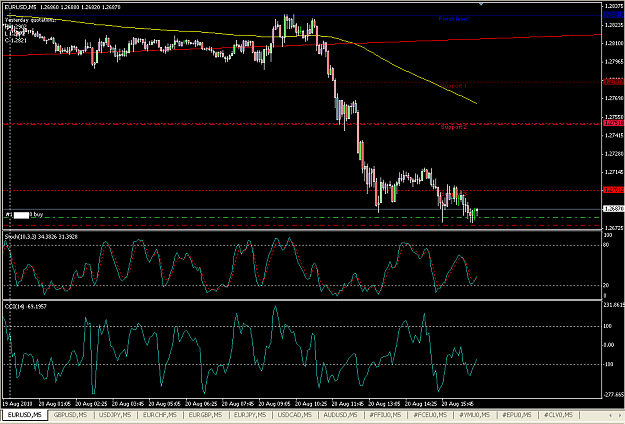Click the Stoch(10,3,3) indicator label
This screenshot has width=625, height=424.
coord(41,237)
